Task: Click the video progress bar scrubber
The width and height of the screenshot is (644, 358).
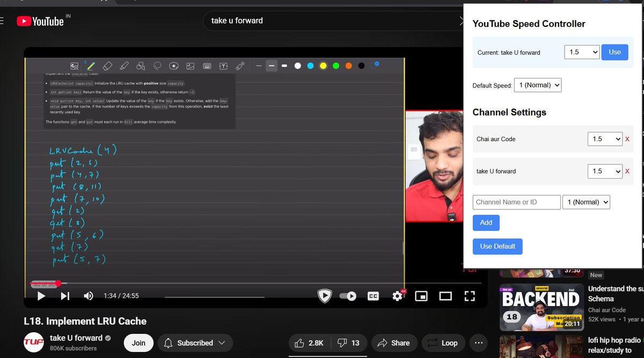Action: tap(57, 283)
